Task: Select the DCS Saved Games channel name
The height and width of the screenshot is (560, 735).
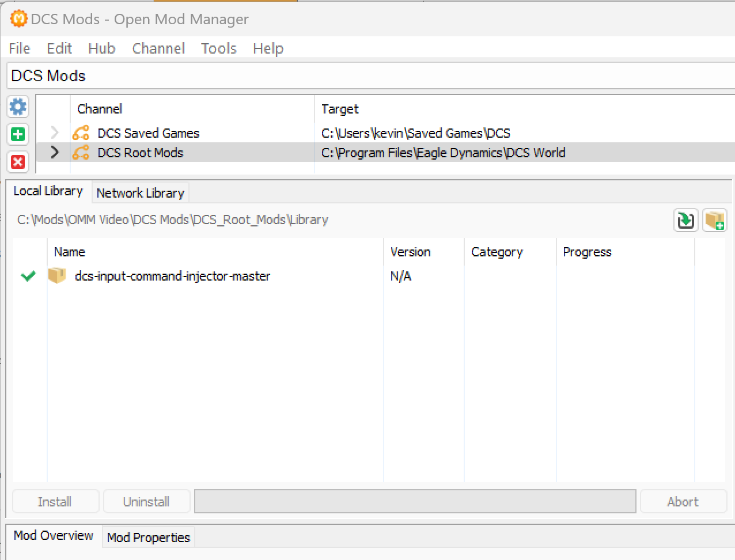Action: [149, 133]
